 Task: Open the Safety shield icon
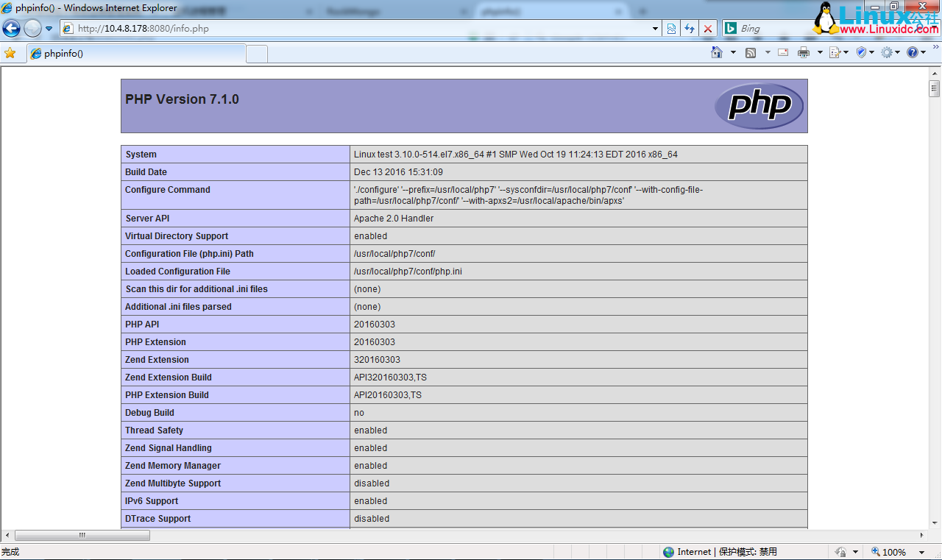click(860, 52)
